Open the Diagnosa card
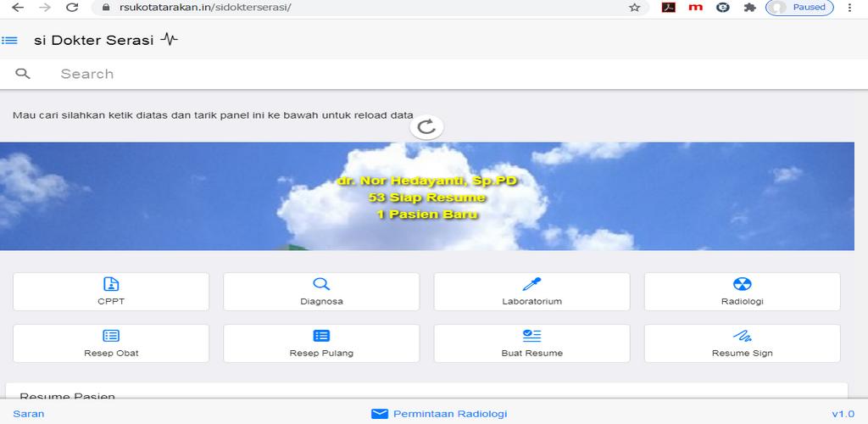Image resolution: width=868 pixels, height=424 pixels. click(321, 292)
